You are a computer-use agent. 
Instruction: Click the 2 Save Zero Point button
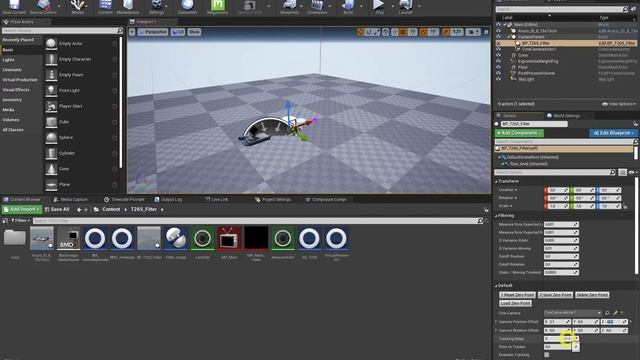[555, 295]
